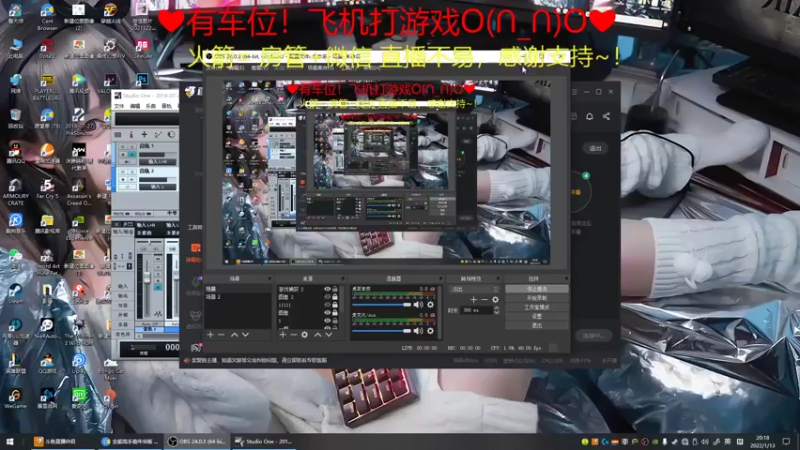Open Studio One Edit menu
800x450 pixels.
(x=135, y=106)
